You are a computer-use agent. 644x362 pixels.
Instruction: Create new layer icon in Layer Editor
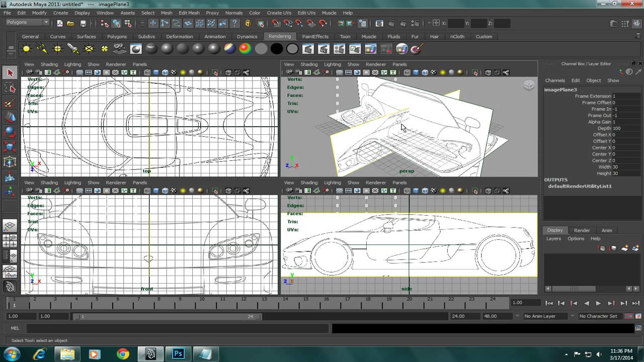[625, 248]
